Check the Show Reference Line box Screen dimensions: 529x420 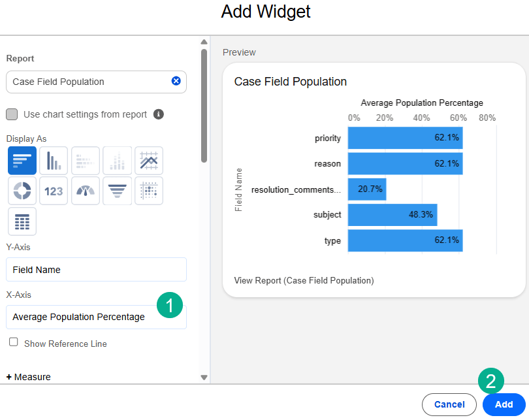[14, 342]
